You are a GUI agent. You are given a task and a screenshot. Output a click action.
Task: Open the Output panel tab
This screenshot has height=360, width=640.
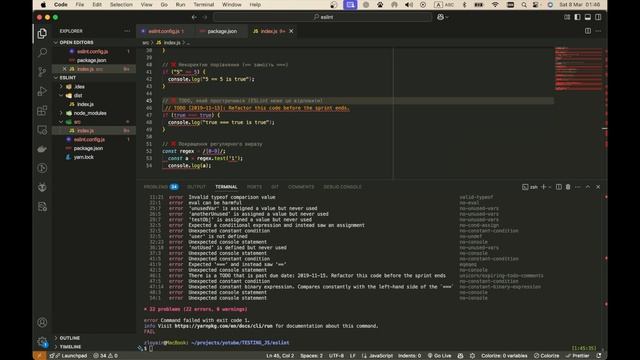(196, 187)
